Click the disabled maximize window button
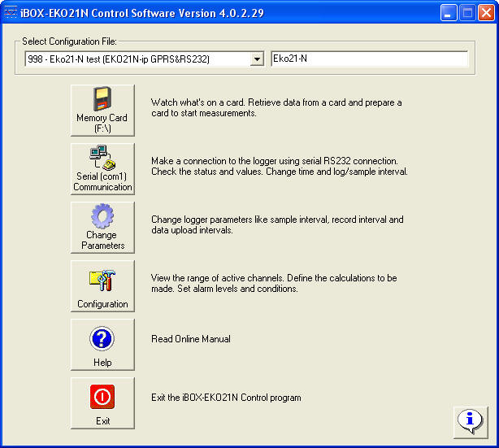The height and width of the screenshot is (448, 499). point(467,13)
